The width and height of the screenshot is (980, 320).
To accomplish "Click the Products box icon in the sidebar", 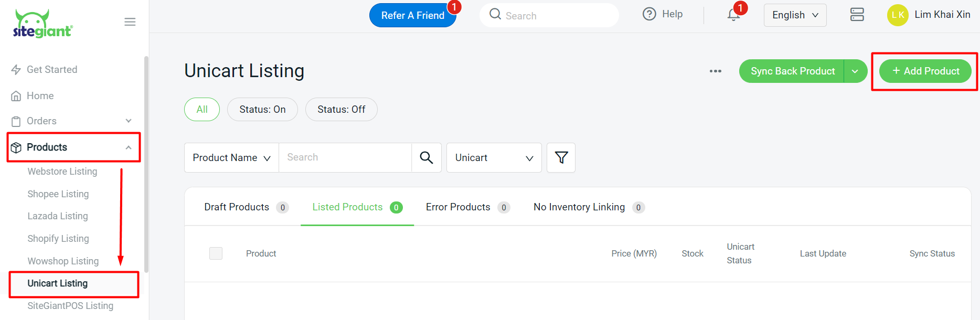I will pos(16,147).
